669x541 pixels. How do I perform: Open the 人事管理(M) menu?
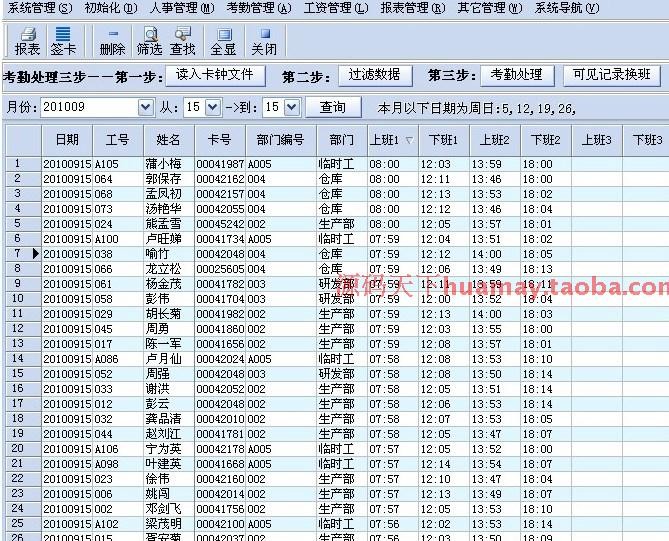coord(182,8)
